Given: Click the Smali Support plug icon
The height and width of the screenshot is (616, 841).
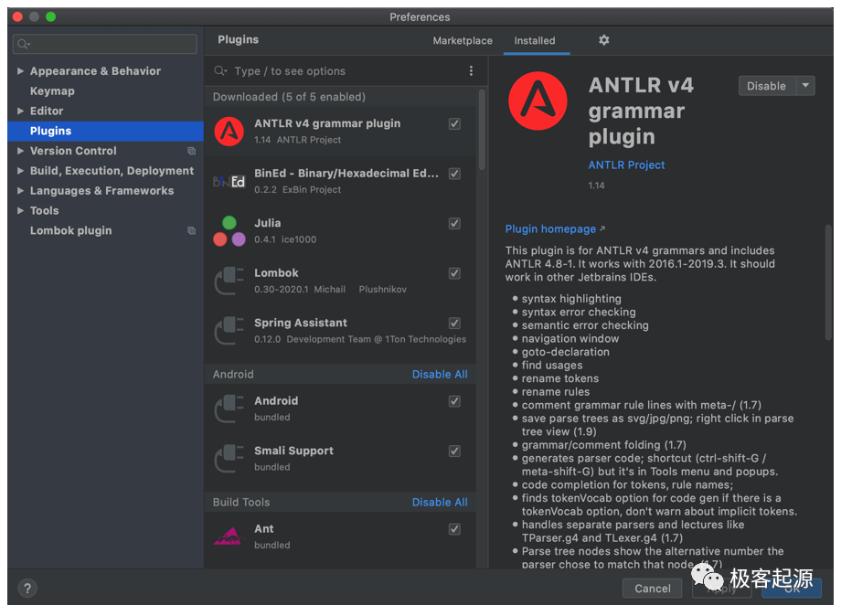Looking at the screenshot, I should [x=229, y=459].
